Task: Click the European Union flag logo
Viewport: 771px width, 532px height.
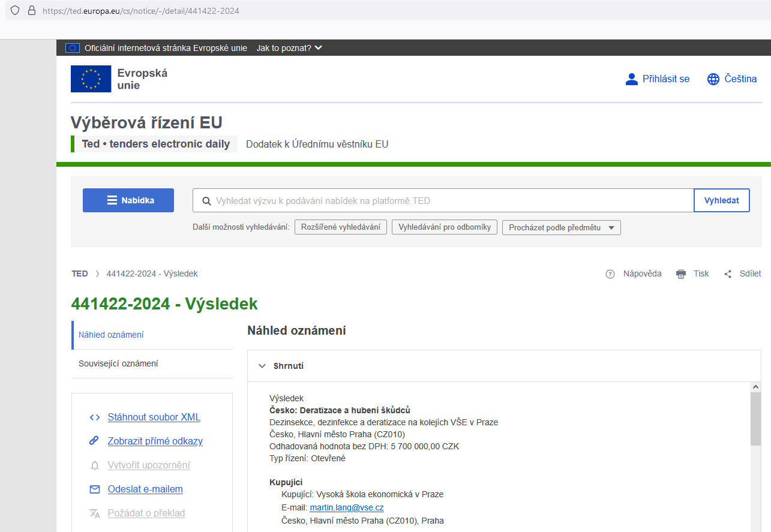Action: pyautogui.click(x=91, y=79)
